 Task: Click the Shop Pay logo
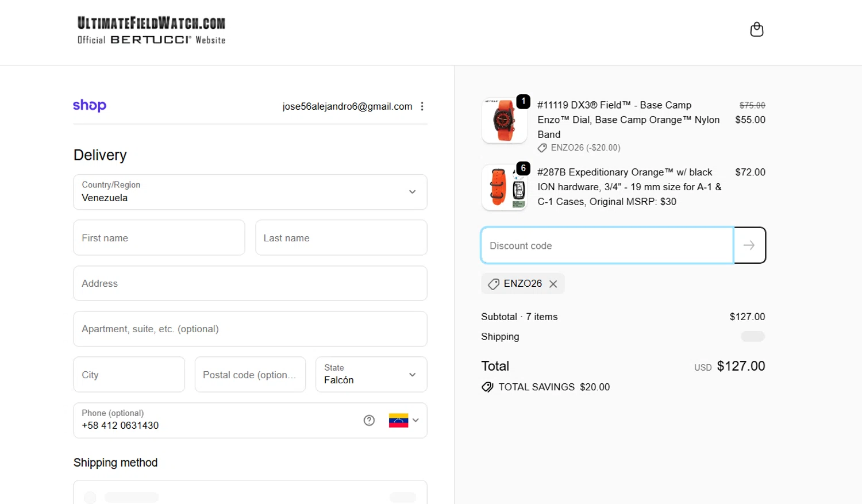(90, 106)
